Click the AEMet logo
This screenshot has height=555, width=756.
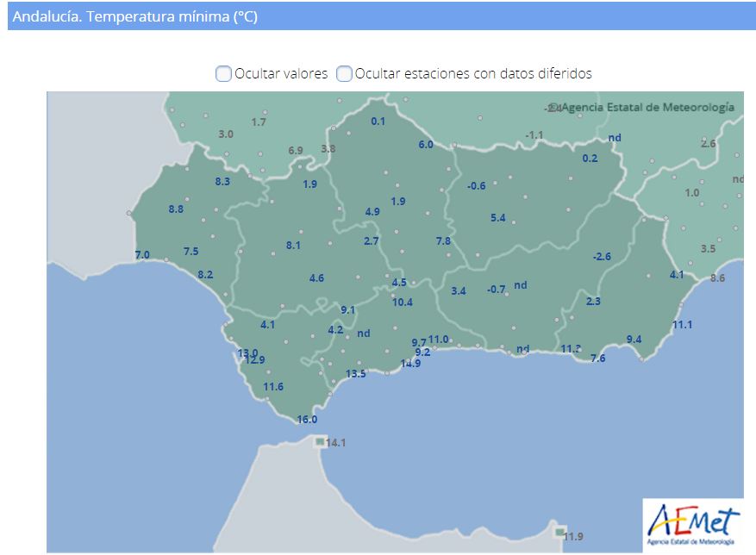point(692,523)
